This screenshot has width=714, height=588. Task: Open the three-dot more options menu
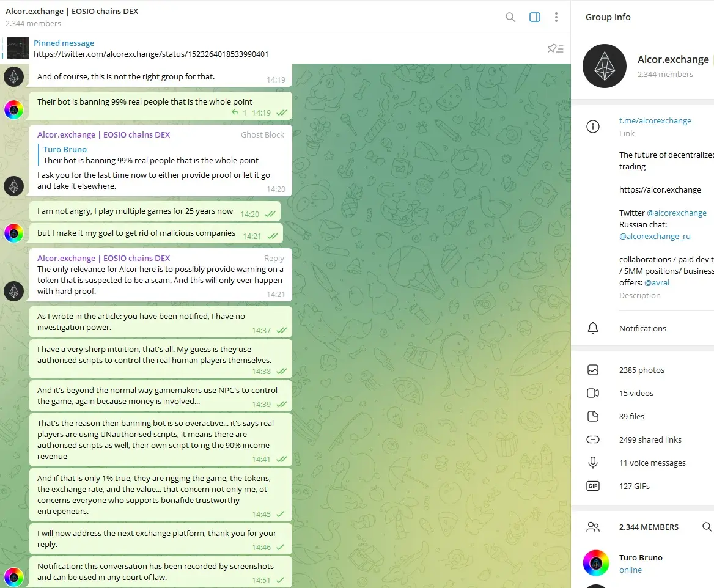556,17
